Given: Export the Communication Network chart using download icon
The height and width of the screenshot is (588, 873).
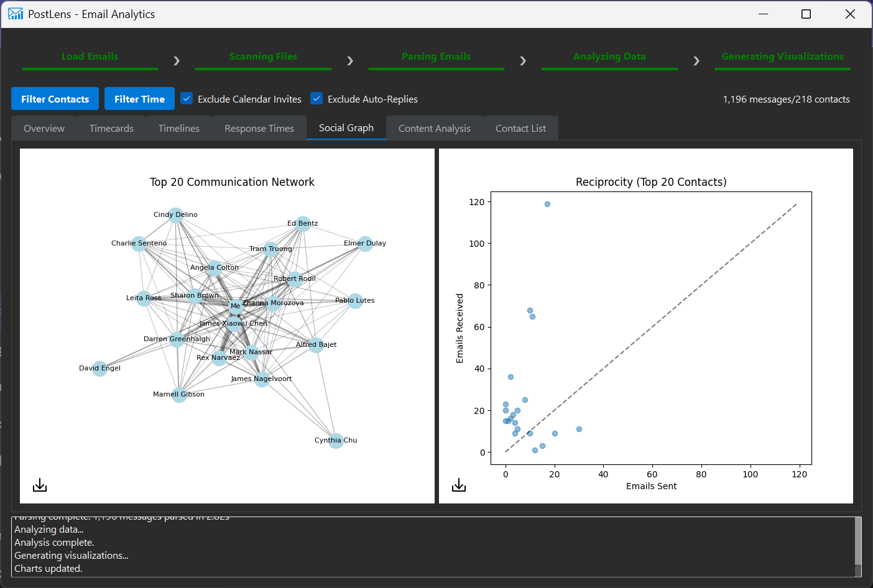Looking at the screenshot, I should pyautogui.click(x=39, y=484).
